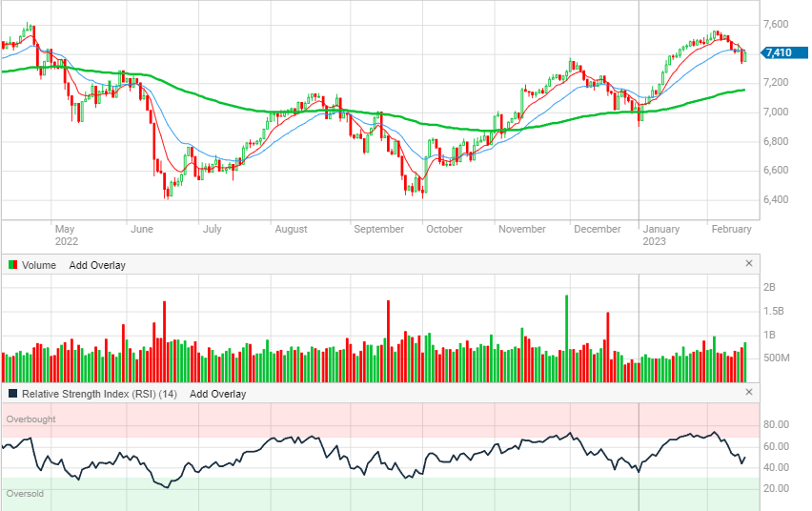Click the red-green Volume legend icon
The height and width of the screenshot is (511, 812).
[x=12, y=265]
